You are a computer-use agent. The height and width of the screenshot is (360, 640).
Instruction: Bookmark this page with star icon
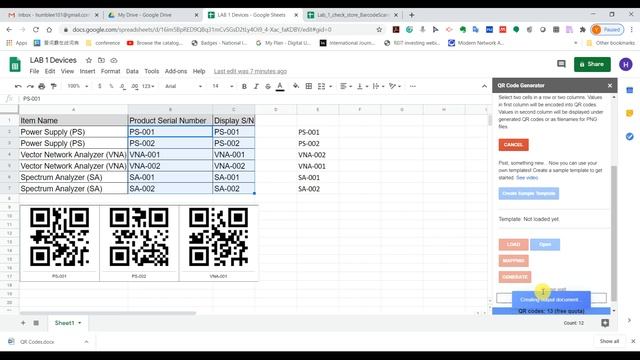coord(379,29)
